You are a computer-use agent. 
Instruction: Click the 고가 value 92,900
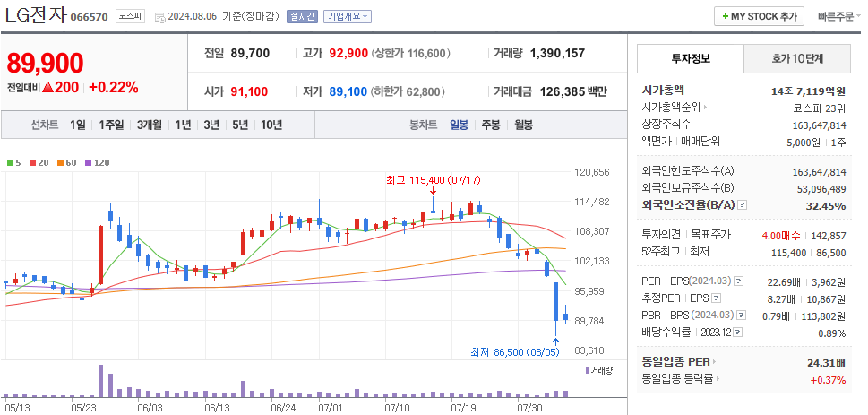point(348,53)
